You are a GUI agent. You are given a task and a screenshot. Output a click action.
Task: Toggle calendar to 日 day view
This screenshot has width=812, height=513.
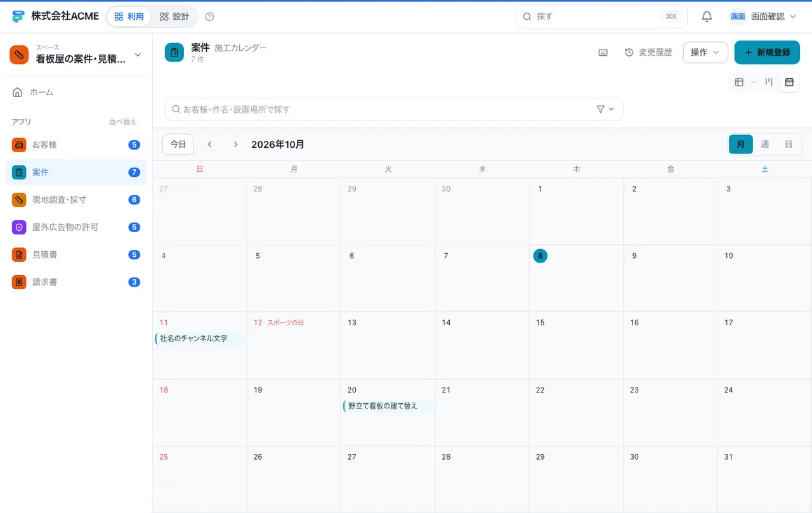[x=789, y=145]
